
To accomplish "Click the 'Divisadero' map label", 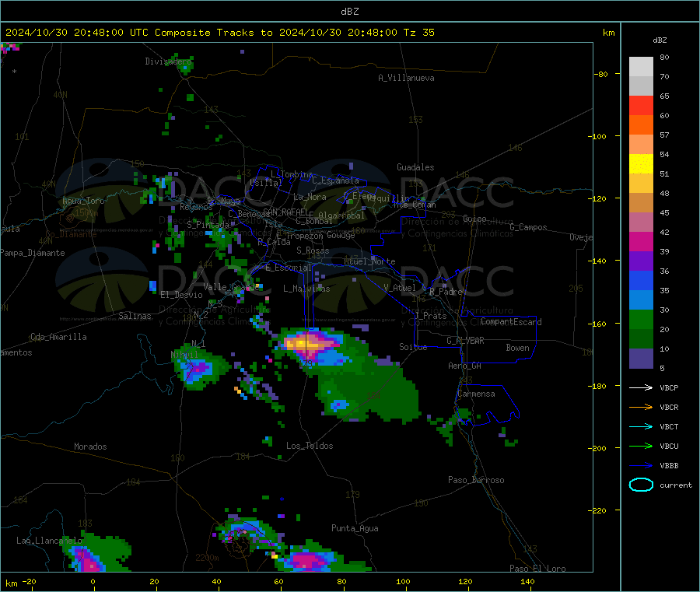I will pos(168,61).
